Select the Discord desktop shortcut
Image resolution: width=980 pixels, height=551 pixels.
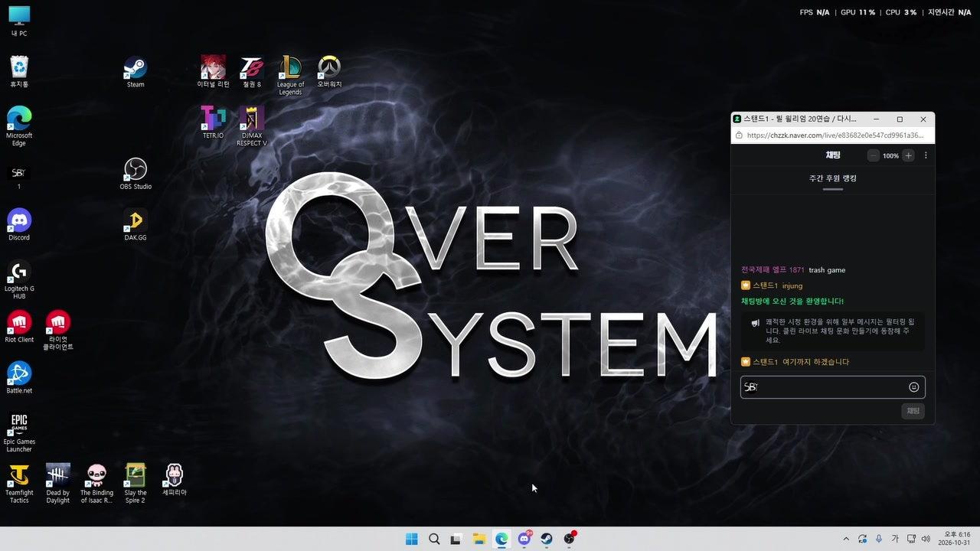(x=19, y=225)
